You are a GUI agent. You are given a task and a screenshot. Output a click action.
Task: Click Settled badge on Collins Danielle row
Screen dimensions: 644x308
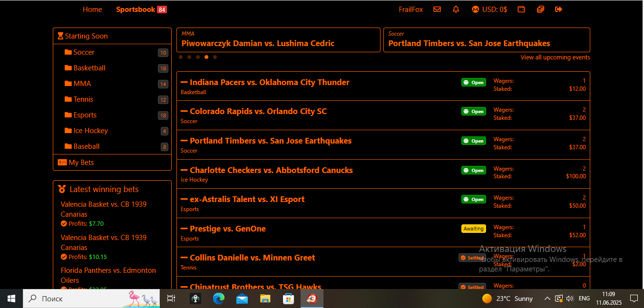472,258
